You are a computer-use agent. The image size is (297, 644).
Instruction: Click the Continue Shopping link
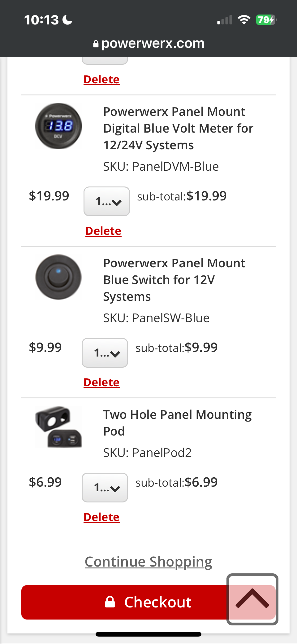pyautogui.click(x=148, y=562)
